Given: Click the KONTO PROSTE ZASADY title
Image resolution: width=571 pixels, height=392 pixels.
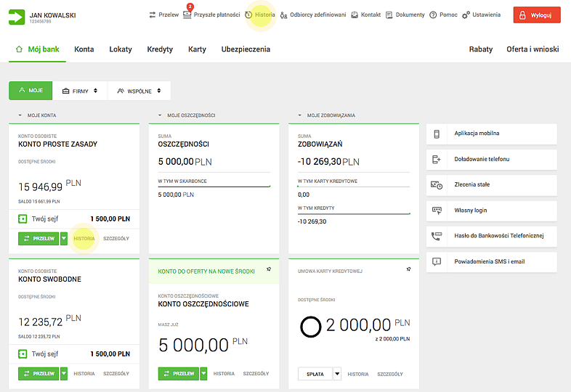Looking at the screenshot, I should point(58,144).
